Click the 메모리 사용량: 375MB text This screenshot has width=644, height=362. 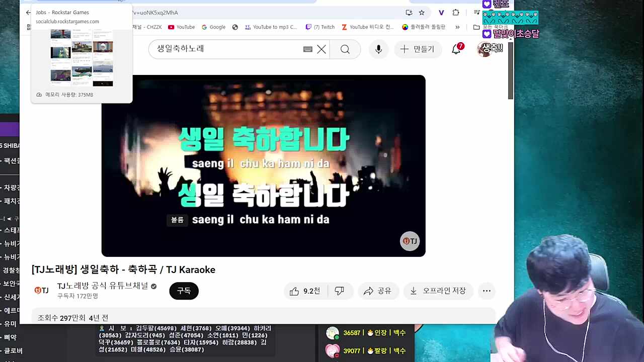point(69,95)
